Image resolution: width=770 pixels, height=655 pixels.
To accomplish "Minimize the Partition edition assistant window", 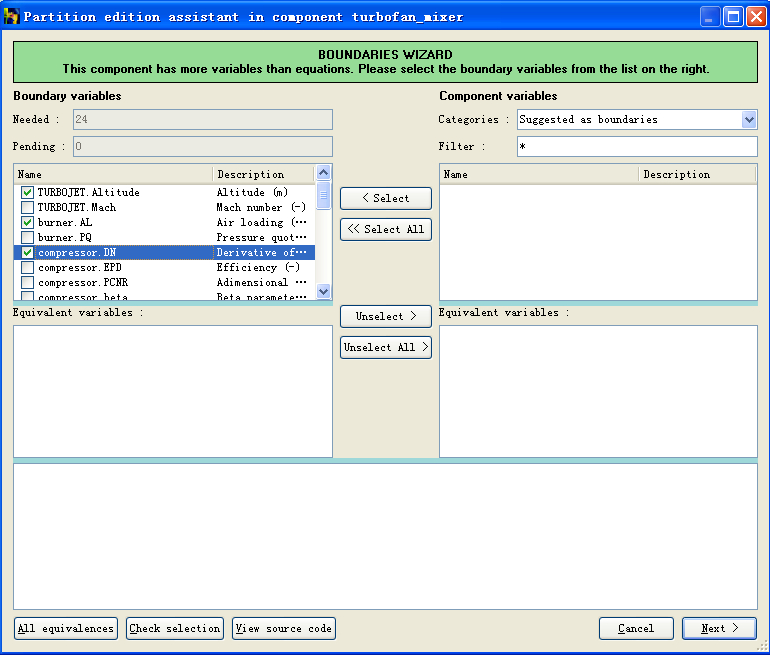I will point(710,17).
